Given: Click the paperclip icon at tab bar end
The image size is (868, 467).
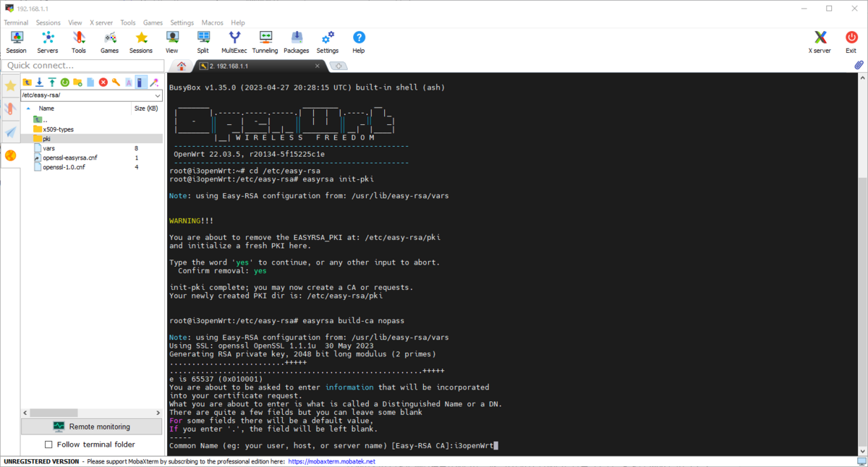Looking at the screenshot, I should [x=859, y=65].
